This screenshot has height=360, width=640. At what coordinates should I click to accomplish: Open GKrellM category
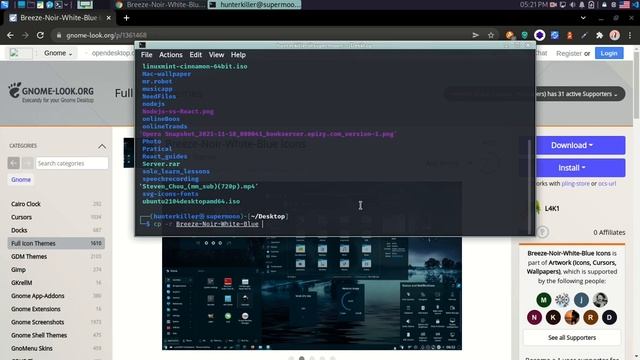click(22, 282)
